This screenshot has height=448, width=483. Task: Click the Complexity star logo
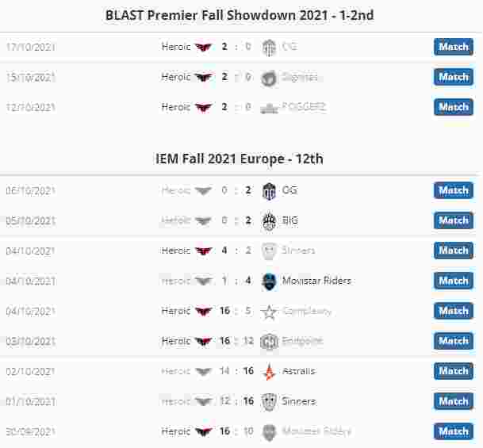[269, 312]
